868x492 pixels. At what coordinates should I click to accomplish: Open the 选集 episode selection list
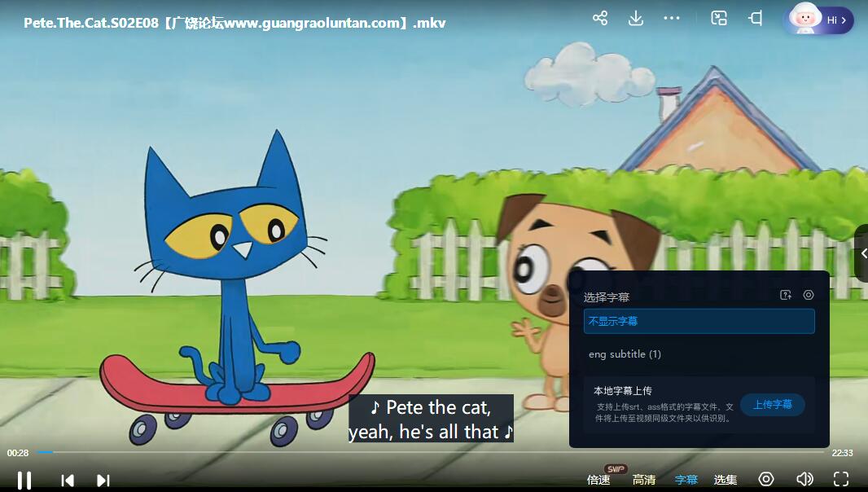726,480
